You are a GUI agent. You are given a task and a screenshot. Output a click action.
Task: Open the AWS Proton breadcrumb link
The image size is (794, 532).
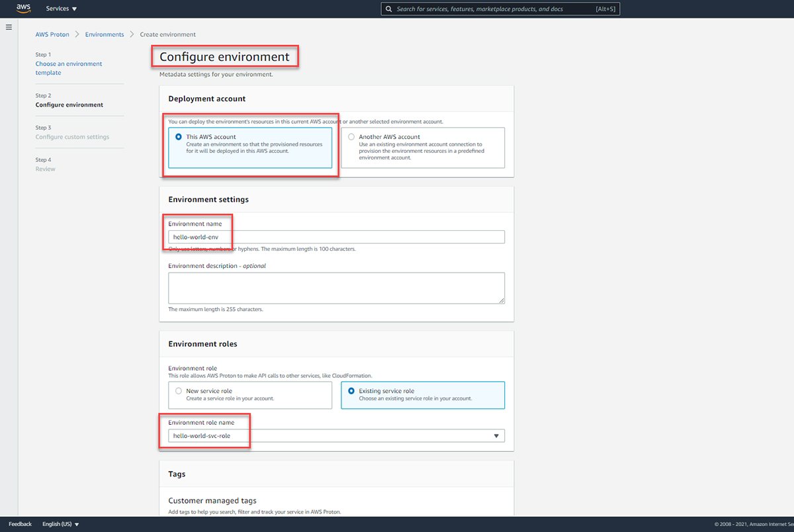tap(52, 34)
